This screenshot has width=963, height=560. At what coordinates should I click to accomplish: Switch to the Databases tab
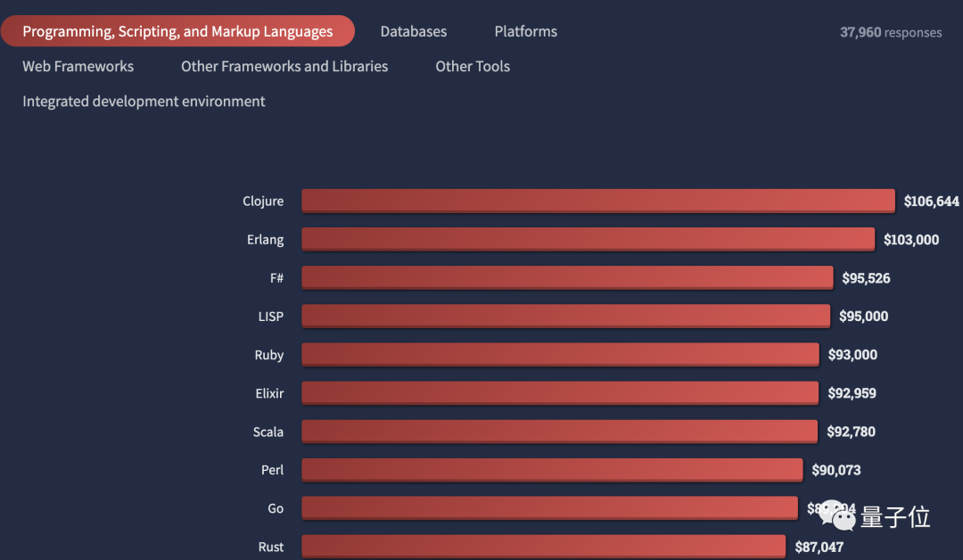(x=414, y=31)
